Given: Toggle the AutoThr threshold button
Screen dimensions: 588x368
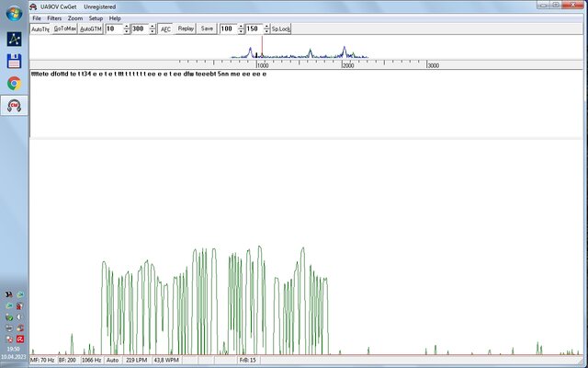Looking at the screenshot, I should (x=40, y=29).
